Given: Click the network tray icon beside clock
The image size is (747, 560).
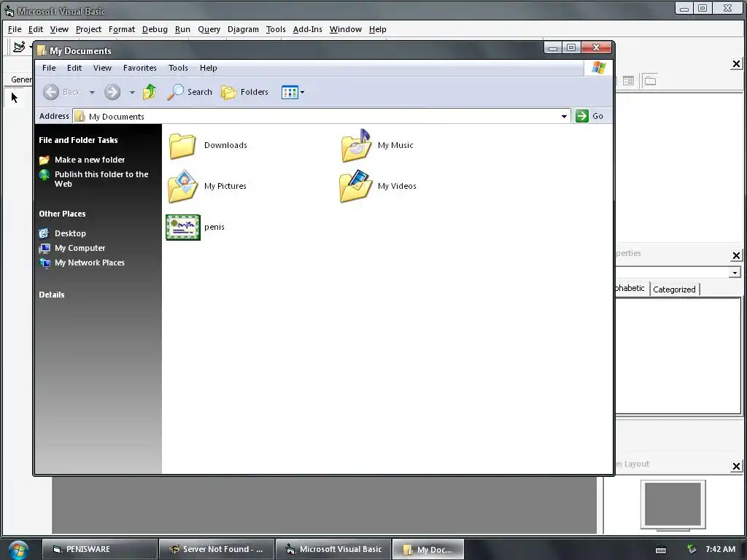Looking at the screenshot, I should 692,549.
